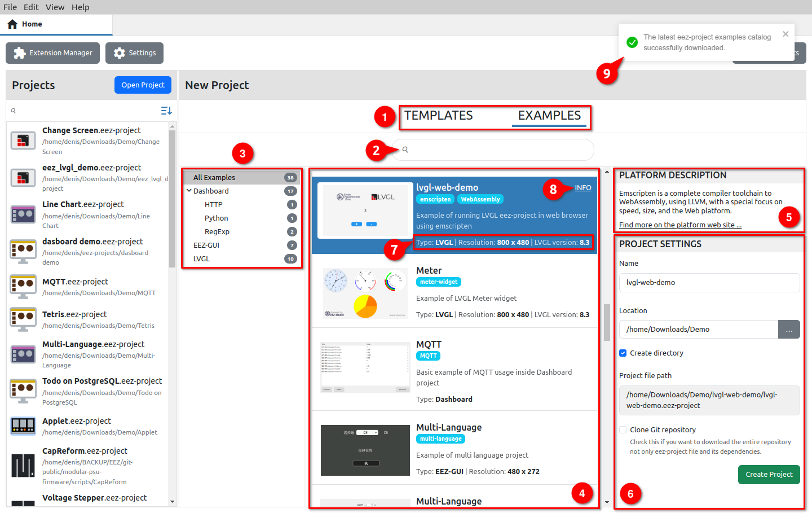Click the eez_lvgl_demo project icon
The image size is (812, 513).
click(x=23, y=178)
